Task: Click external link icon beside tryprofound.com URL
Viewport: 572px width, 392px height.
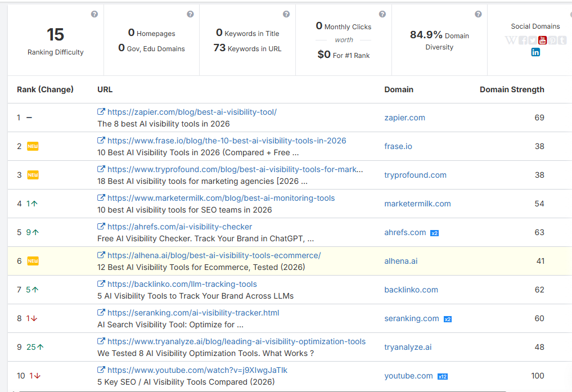Action: pyautogui.click(x=101, y=169)
